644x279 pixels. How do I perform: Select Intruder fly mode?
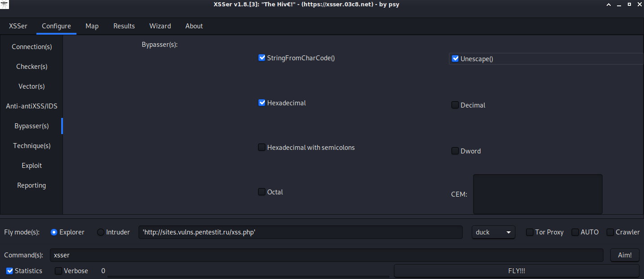[x=101, y=232]
